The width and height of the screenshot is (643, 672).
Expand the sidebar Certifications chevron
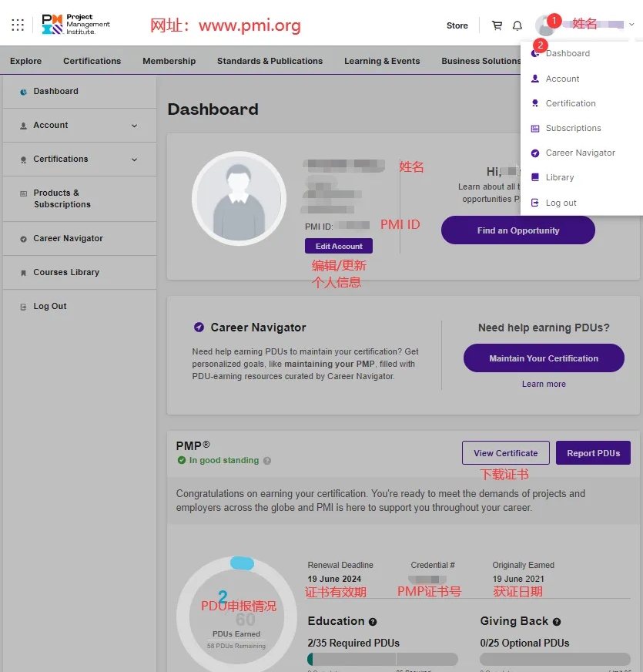135,160
